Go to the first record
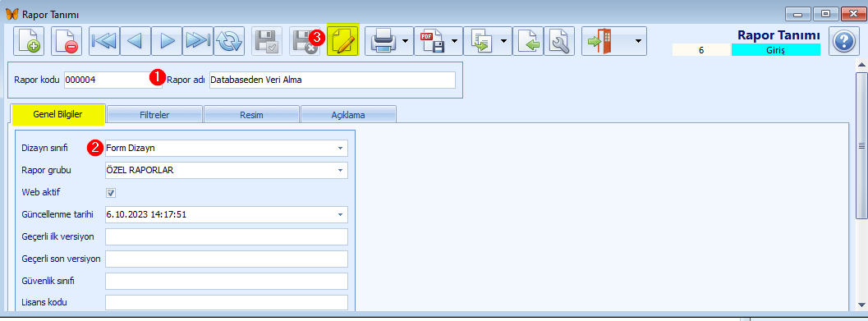868x321 pixels. point(104,41)
